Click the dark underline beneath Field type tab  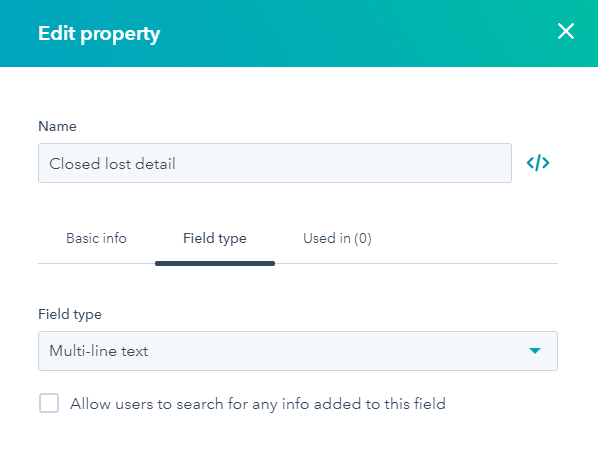point(215,264)
